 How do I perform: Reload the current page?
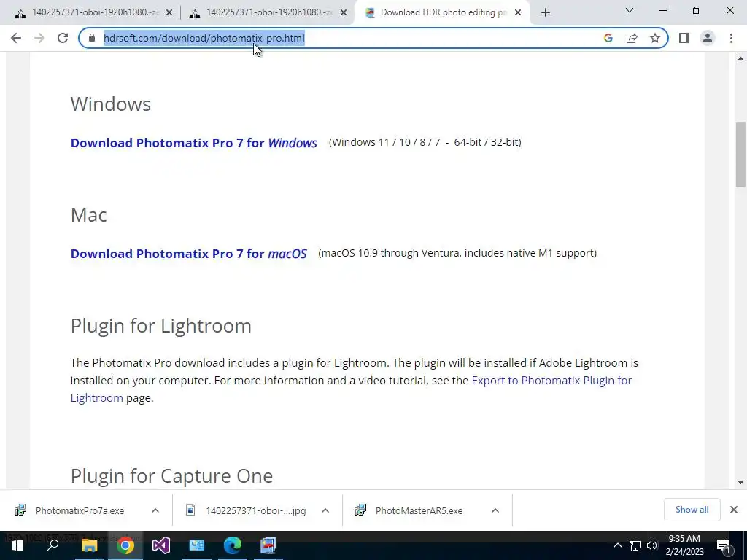pos(63,38)
